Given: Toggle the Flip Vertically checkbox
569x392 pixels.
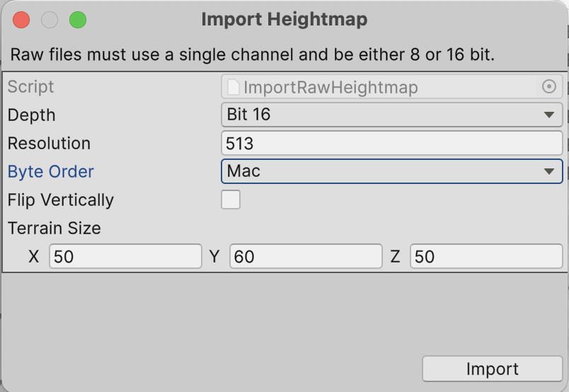Looking at the screenshot, I should [x=231, y=200].
